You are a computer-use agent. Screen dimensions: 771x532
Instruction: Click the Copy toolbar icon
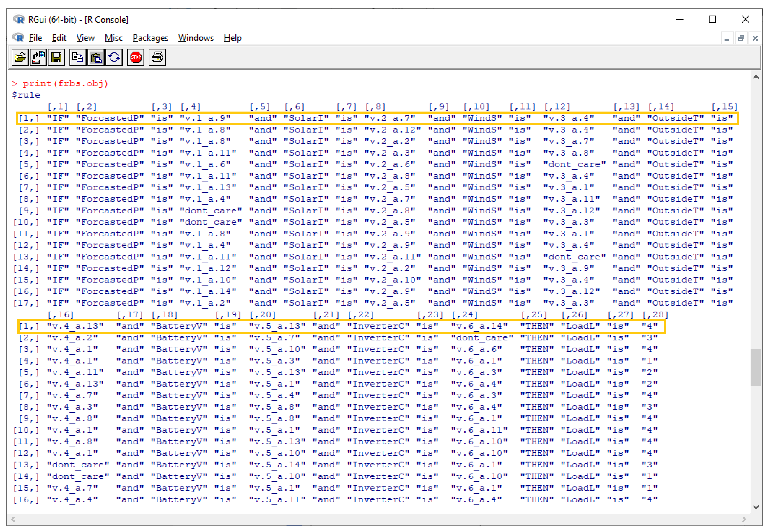click(78, 57)
